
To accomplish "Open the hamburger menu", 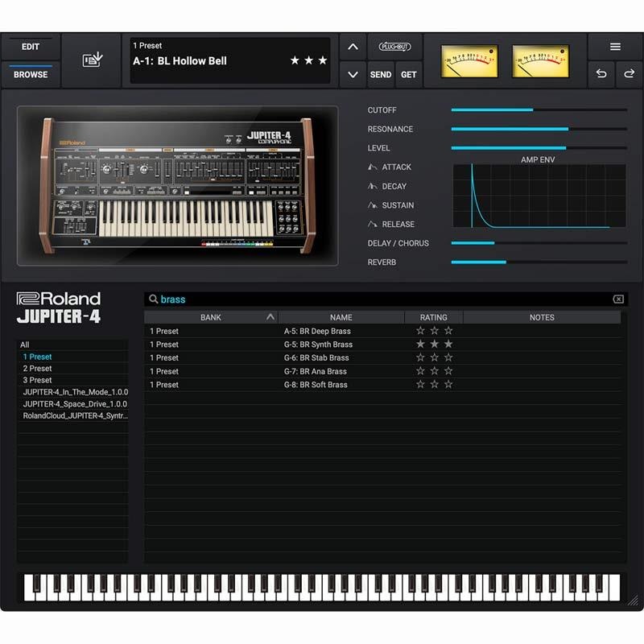I will [615, 46].
